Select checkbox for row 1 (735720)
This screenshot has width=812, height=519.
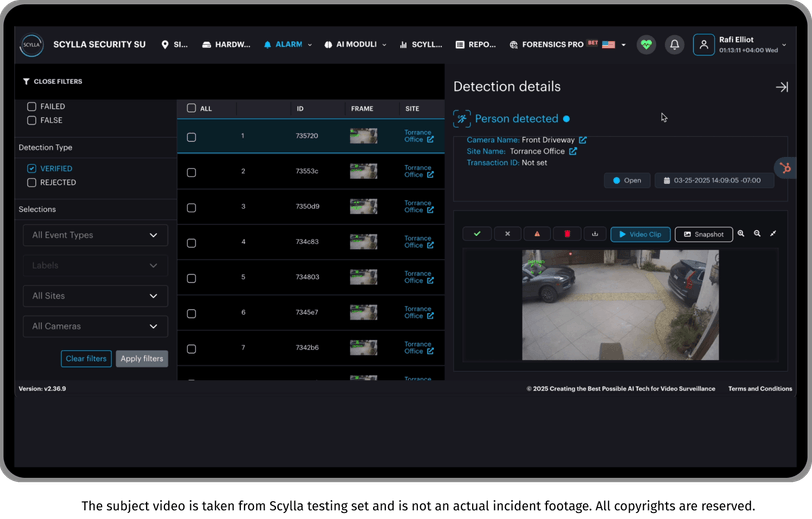pos(191,137)
